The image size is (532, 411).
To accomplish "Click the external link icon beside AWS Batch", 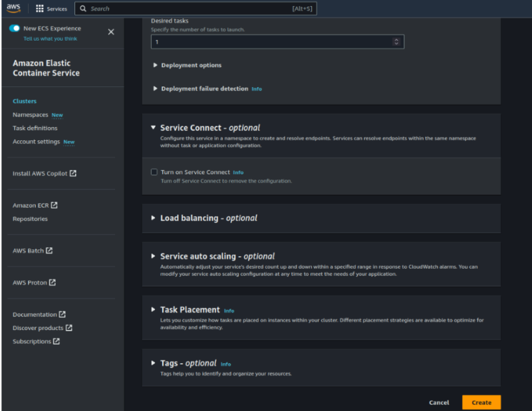I will click(x=49, y=251).
